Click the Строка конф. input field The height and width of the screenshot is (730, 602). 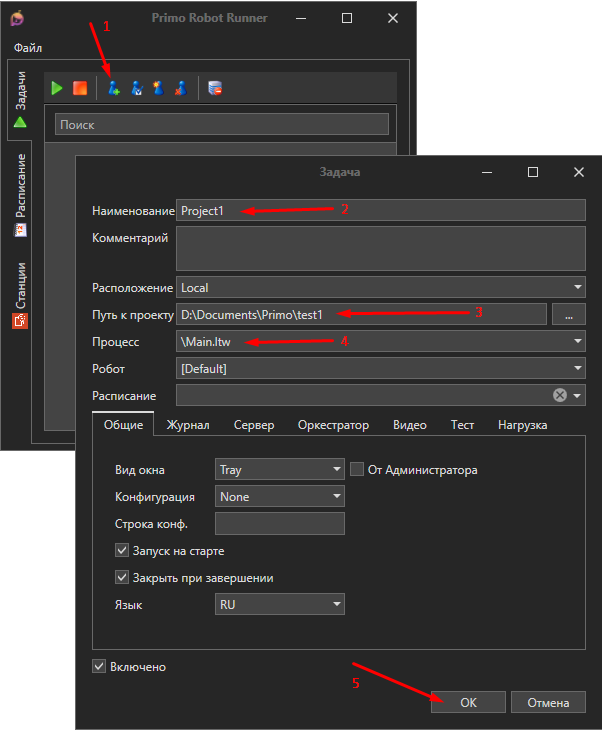(x=280, y=523)
